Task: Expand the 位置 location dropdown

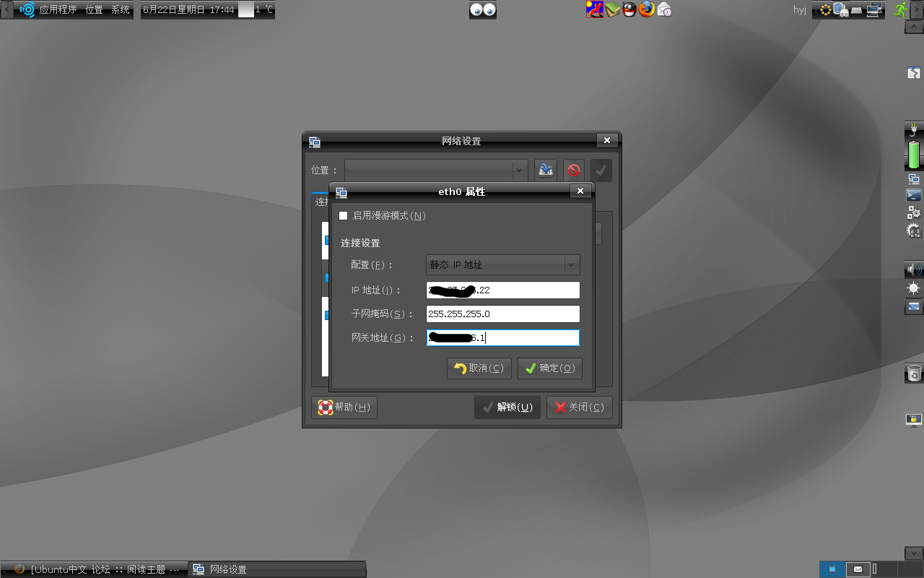Action: pos(436,171)
